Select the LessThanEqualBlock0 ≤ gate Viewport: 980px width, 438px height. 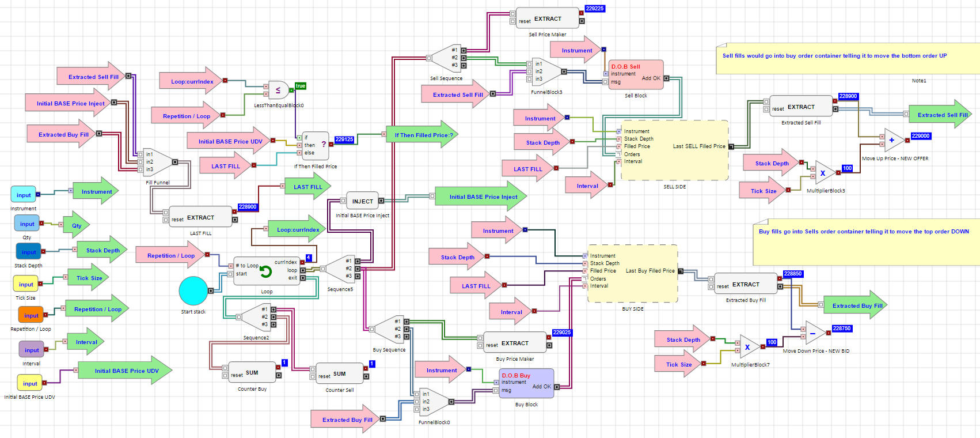click(x=278, y=90)
